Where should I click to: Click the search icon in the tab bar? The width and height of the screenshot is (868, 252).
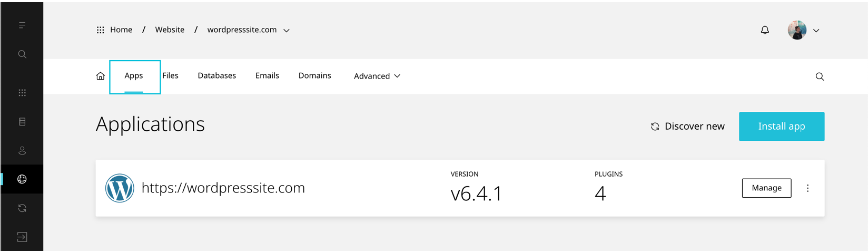click(820, 76)
